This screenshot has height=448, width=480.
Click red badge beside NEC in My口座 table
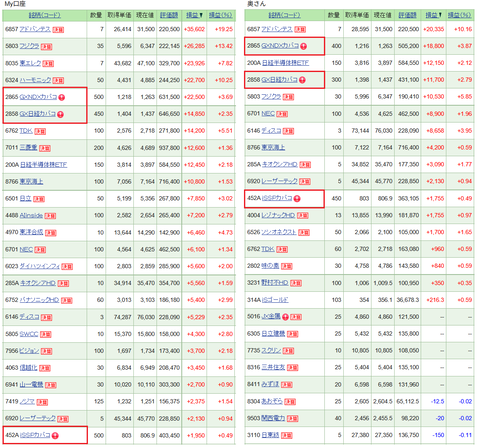[40, 250]
